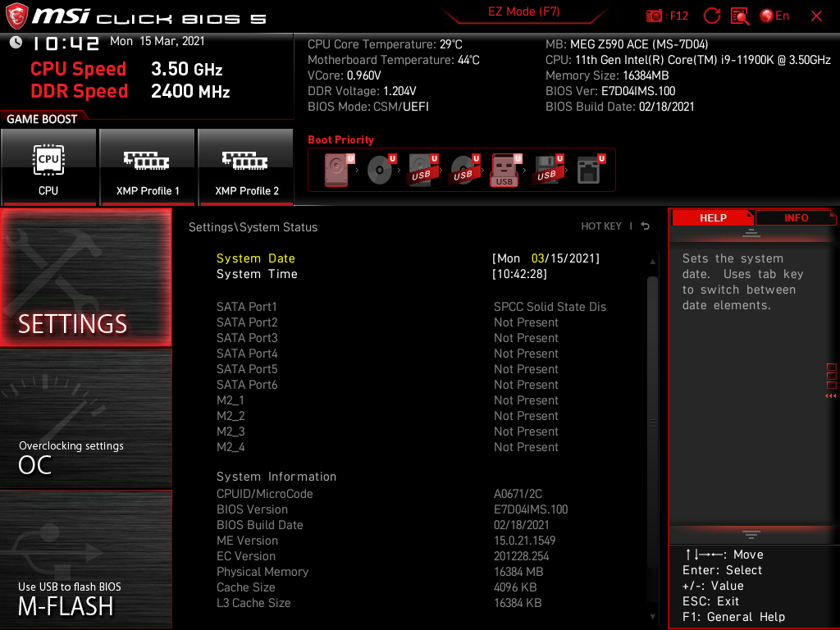Open SATA Port1 details
Image resolution: width=840 pixels, height=630 pixels.
[412, 307]
